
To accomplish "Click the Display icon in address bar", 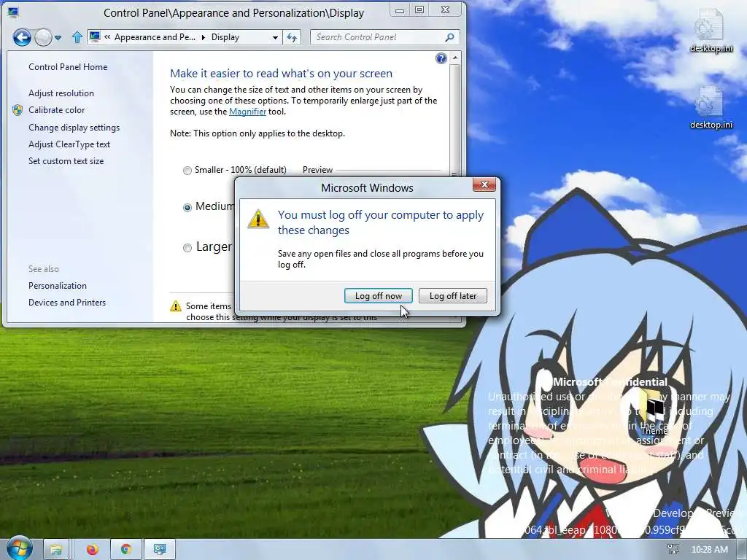I will [x=96, y=36].
